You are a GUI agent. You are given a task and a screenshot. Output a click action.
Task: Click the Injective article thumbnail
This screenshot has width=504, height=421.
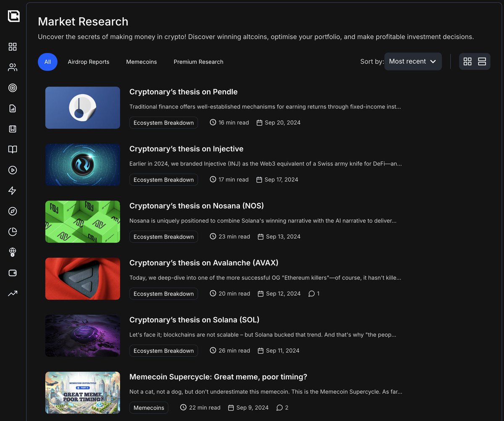[83, 165]
